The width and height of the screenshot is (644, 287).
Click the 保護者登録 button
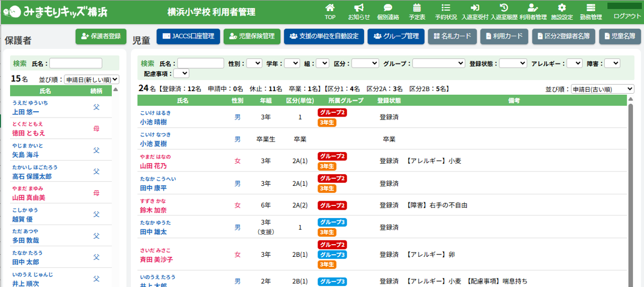[101, 37]
